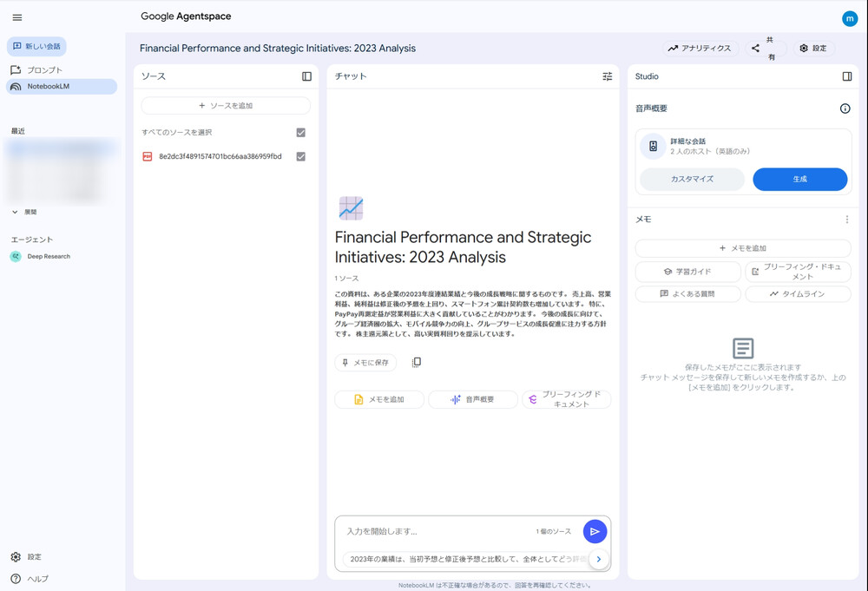The width and height of the screenshot is (868, 591).
Task: Send a message with the arrow icon
Action: coord(594,531)
